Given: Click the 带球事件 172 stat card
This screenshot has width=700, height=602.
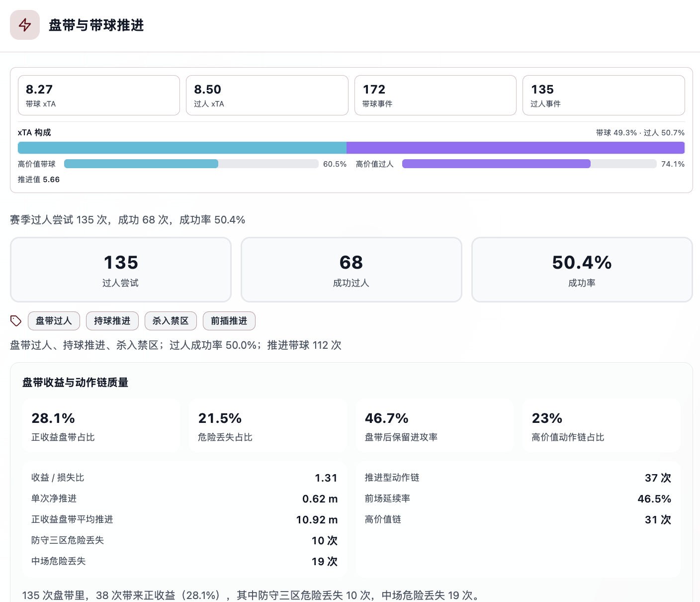Looking at the screenshot, I should point(436,95).
